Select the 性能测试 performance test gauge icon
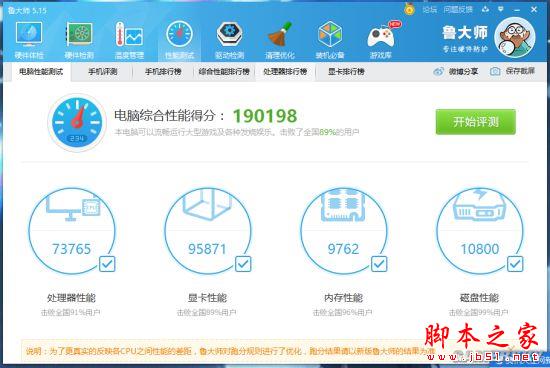This screenshot has width=550, height=368. (x=179, y=34)
